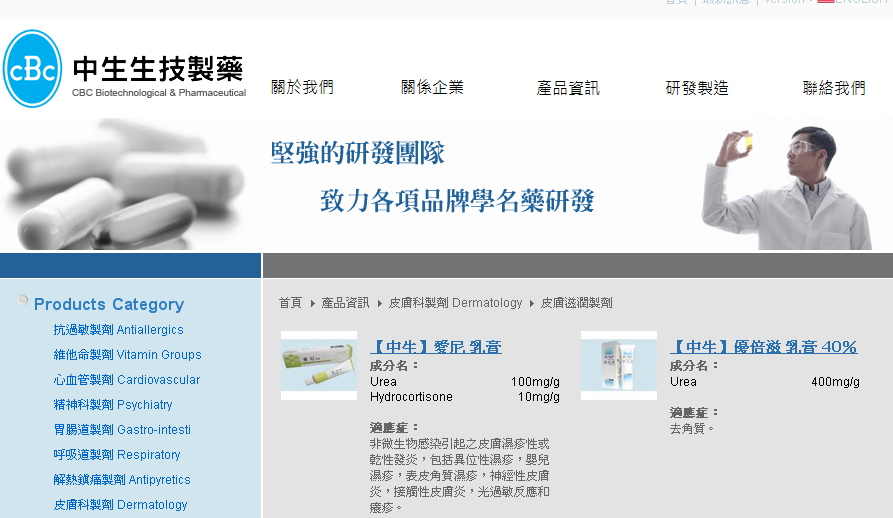Image resolution: width=893 pixels, height=518 pixels.
Task: Open the 產品資訊 menu
Action: click(x=568, y=88)
